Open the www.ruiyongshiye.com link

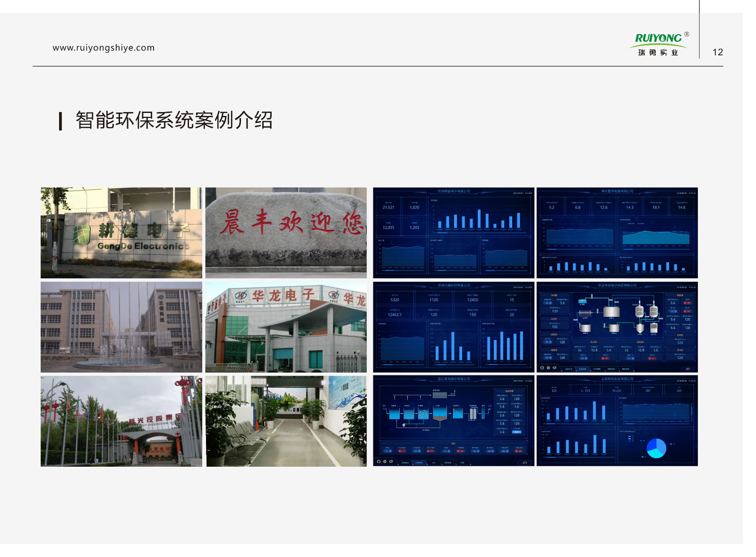(x=103, y=48)
